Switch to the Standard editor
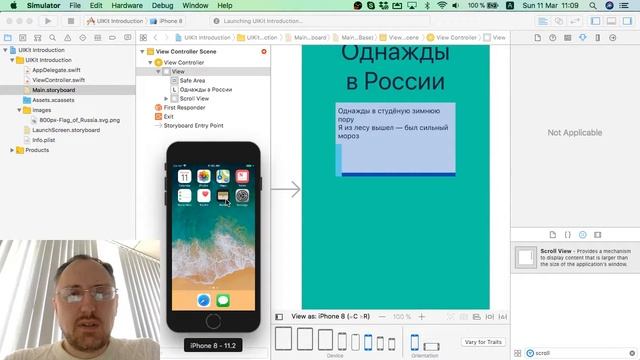 point(542,21)
